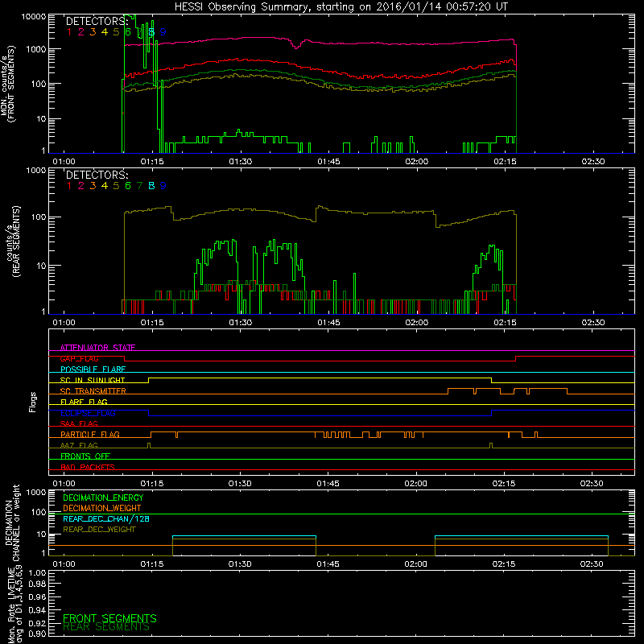Click the SC_IN_SUNLIGHT flag label
Viewport: 644px width, 644px height.
[x=93, y=380]
